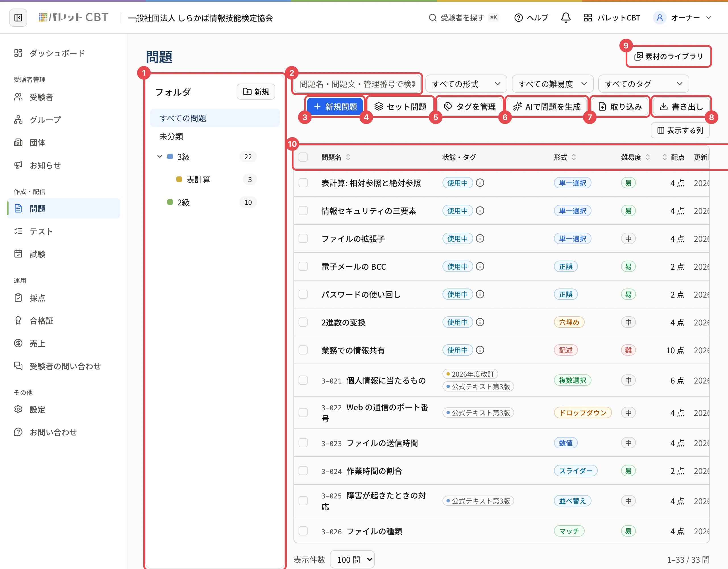Collapse the sidebar with the panel icon
728x569 pixels.
click(18, 18)
